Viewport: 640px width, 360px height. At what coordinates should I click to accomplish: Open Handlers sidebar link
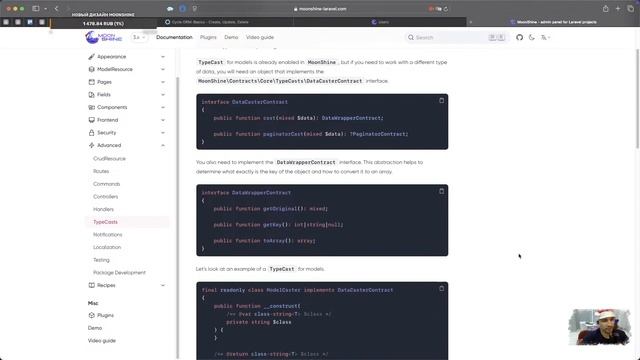(103, 209)
